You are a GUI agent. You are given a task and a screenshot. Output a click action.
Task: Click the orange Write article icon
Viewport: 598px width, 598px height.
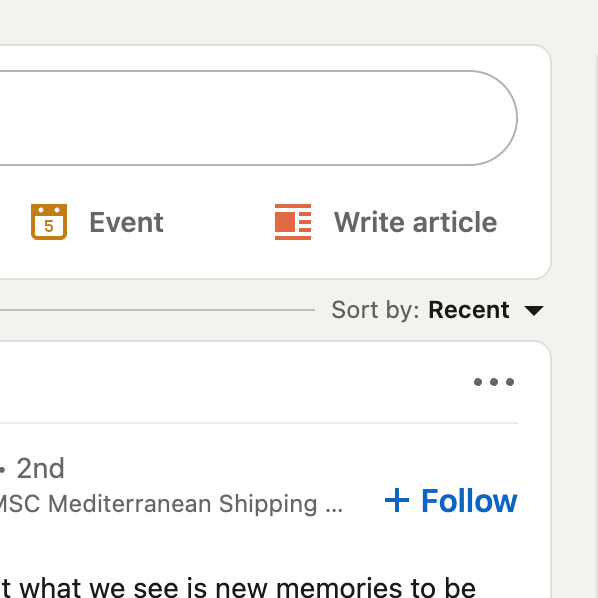pyautogui.click(x=293, y=222)
